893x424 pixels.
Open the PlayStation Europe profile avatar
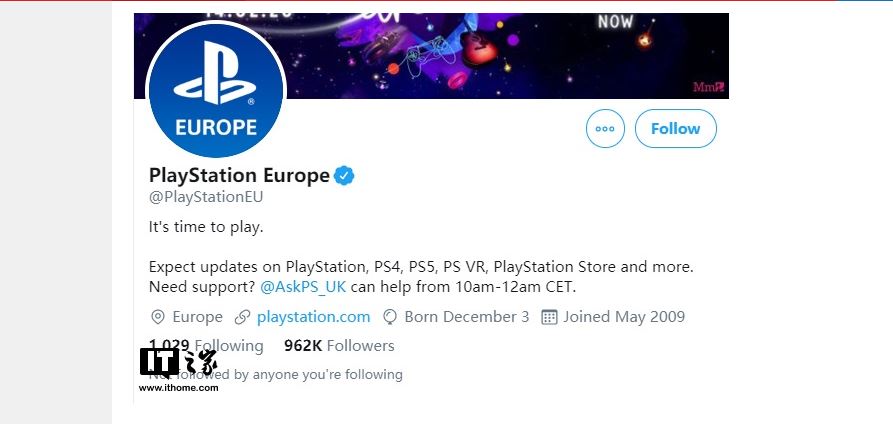point(216,91)
